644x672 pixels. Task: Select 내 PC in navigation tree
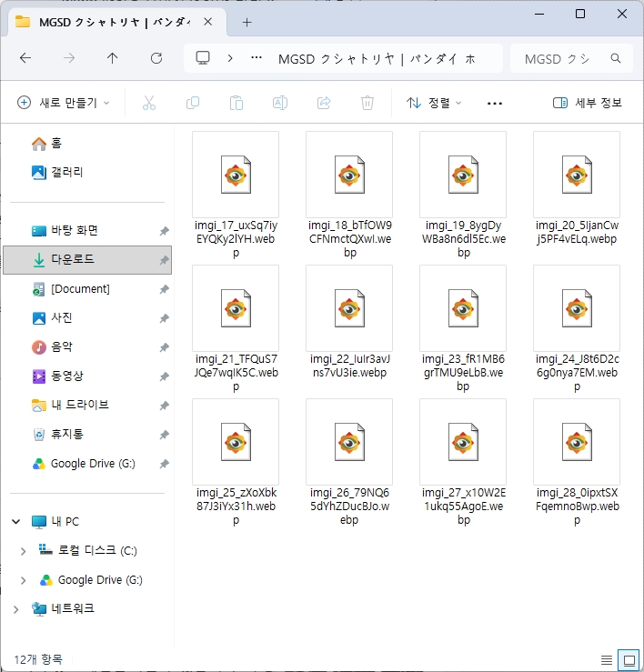click(55, 522)
